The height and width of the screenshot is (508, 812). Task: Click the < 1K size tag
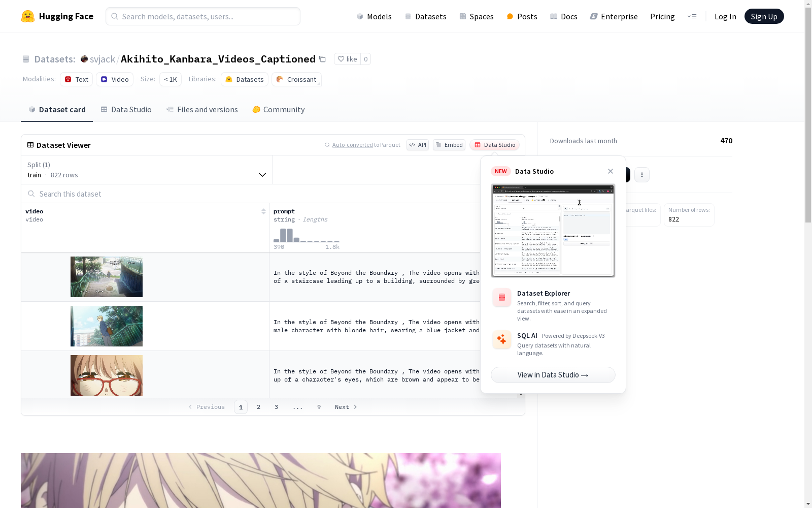[171, 79]
